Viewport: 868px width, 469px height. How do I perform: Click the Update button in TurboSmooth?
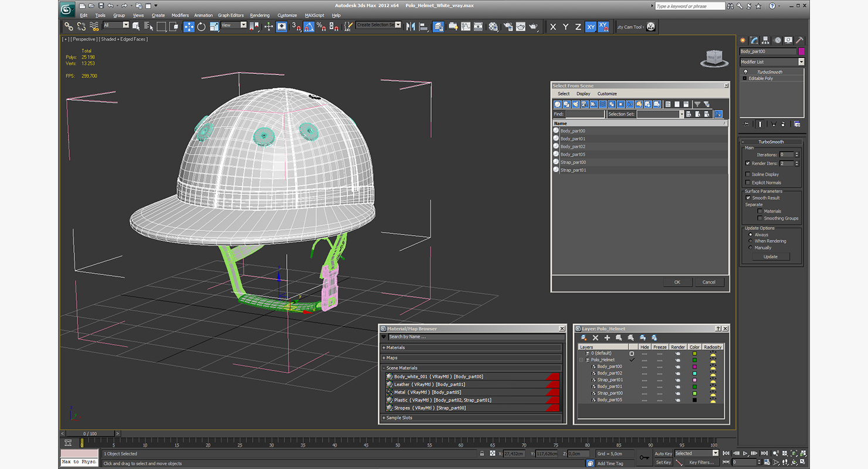(770, 257)
